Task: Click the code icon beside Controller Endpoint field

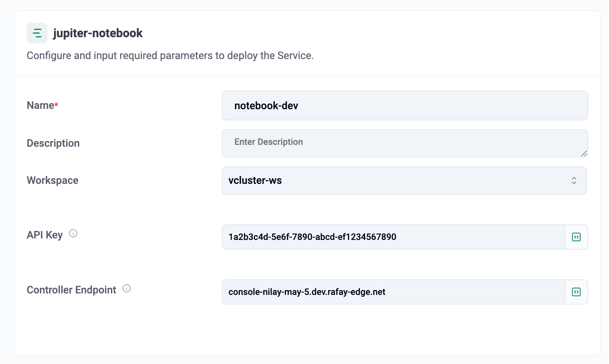Action: click(x=576, y=292)
